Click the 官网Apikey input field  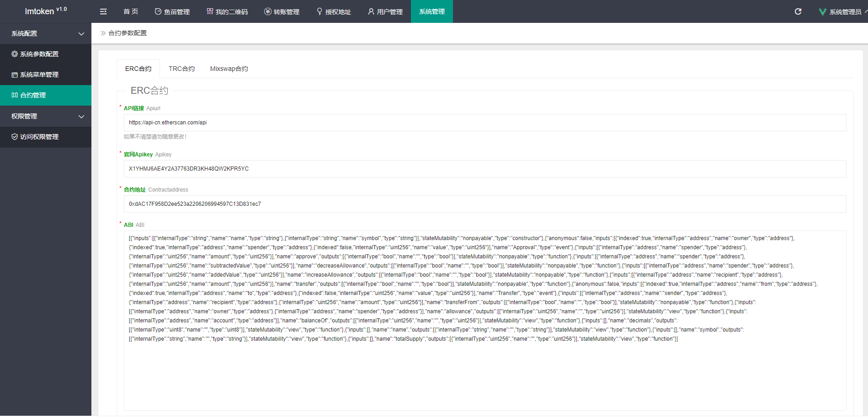pos(485,169)
